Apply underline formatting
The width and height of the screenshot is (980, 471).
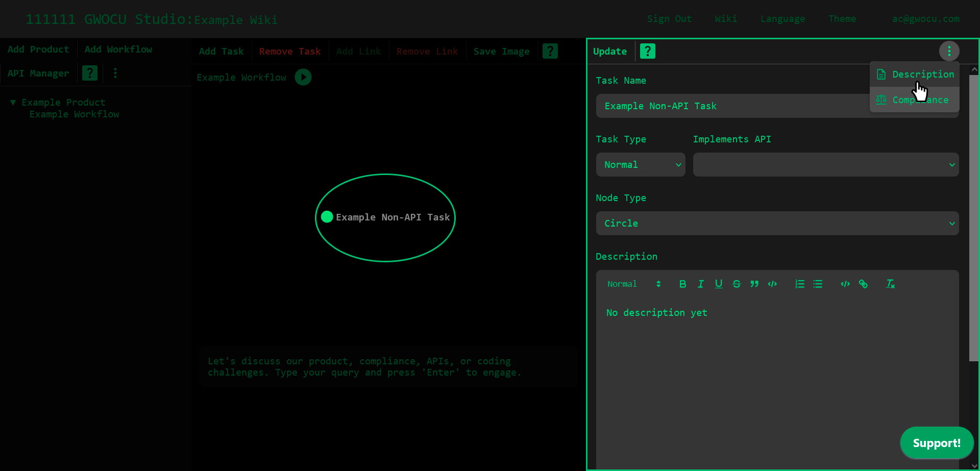(x=719, y=284)
